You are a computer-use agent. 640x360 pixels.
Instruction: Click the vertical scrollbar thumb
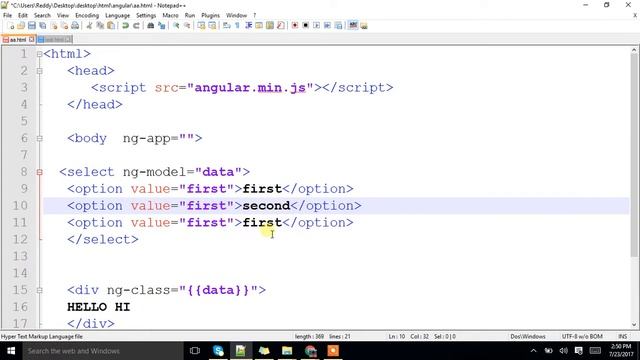point(634,155)
